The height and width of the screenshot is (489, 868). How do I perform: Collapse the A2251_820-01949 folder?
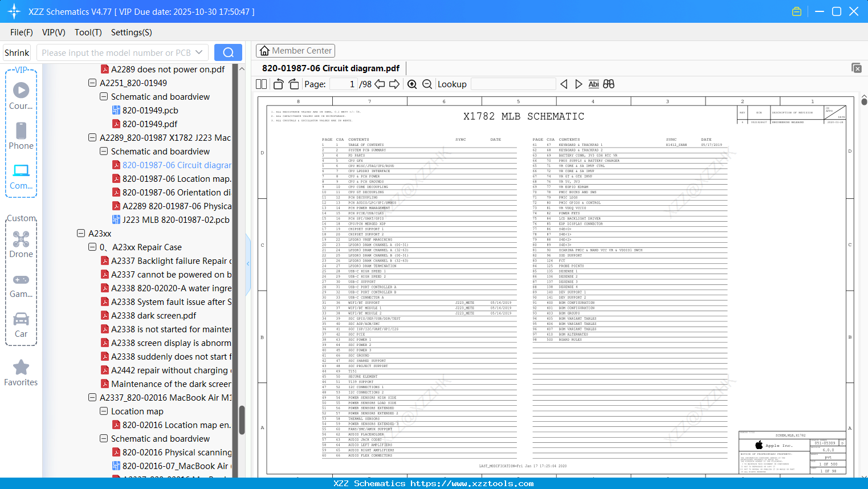pos(92,83)
